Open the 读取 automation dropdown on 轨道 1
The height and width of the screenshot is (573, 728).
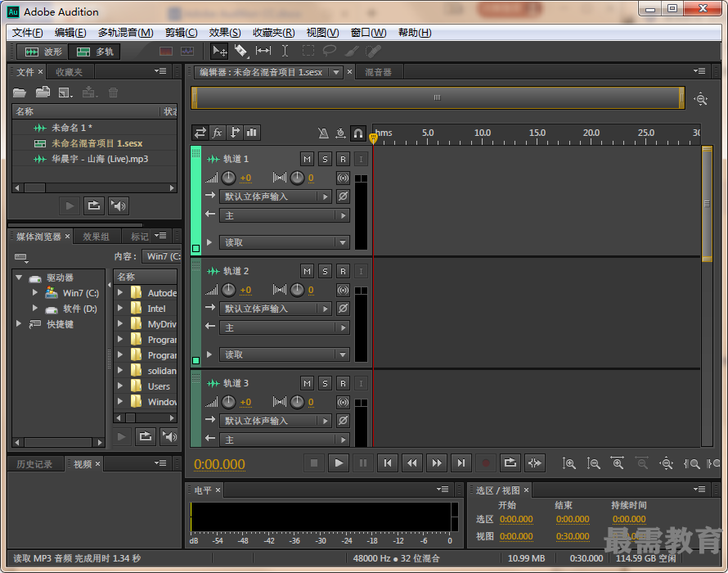click(284, 242)
